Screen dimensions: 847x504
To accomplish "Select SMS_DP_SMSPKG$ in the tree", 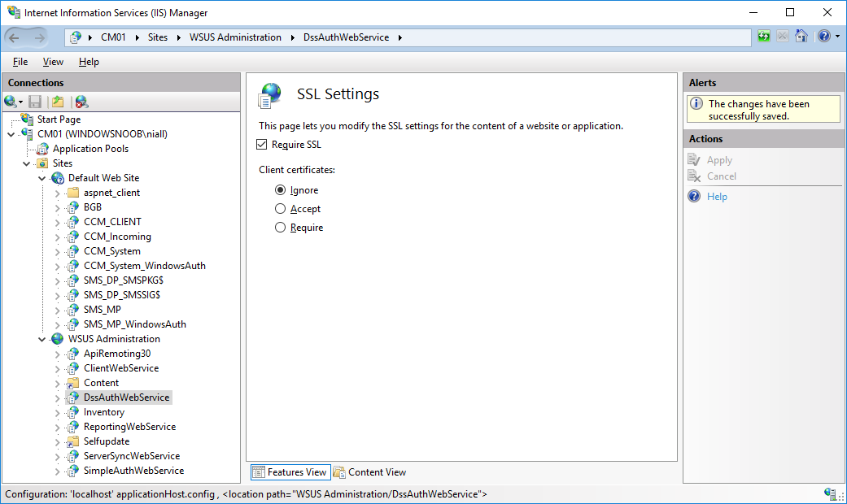I will (x=123, y=280).
